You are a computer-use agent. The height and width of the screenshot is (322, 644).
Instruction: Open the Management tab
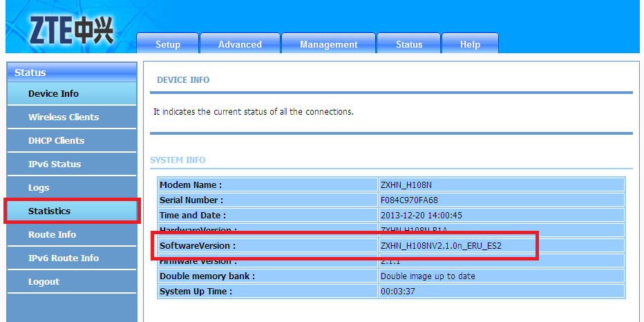pyautogui.click(x=329, y=44)
